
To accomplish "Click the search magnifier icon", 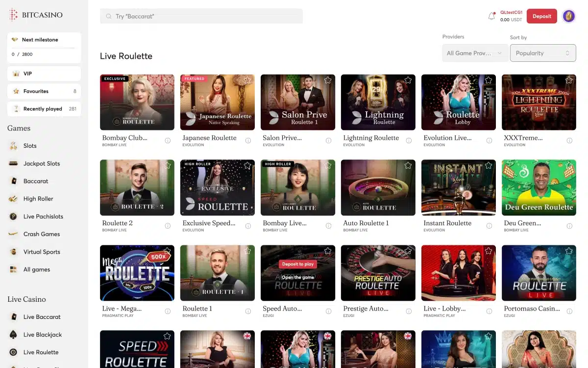I will pyautogui.click(x=109, y=17).
